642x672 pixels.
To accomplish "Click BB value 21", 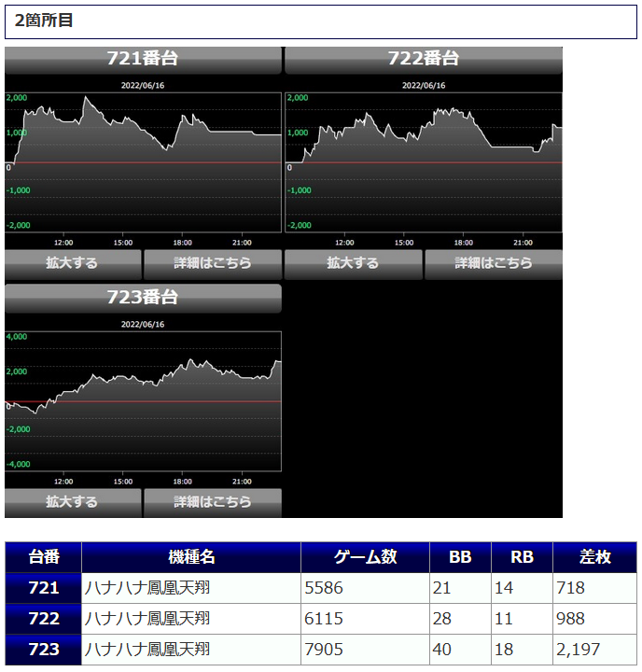I will (x=442, y=588).
